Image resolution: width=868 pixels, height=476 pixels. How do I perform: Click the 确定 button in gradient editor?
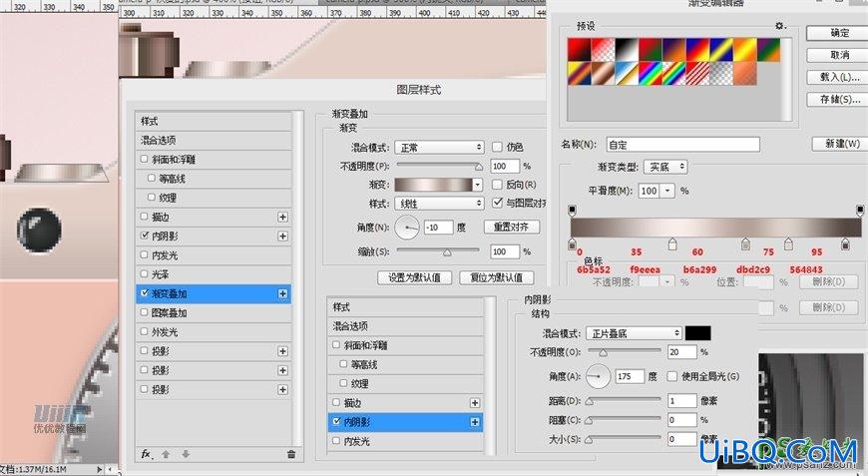(837, 33)
